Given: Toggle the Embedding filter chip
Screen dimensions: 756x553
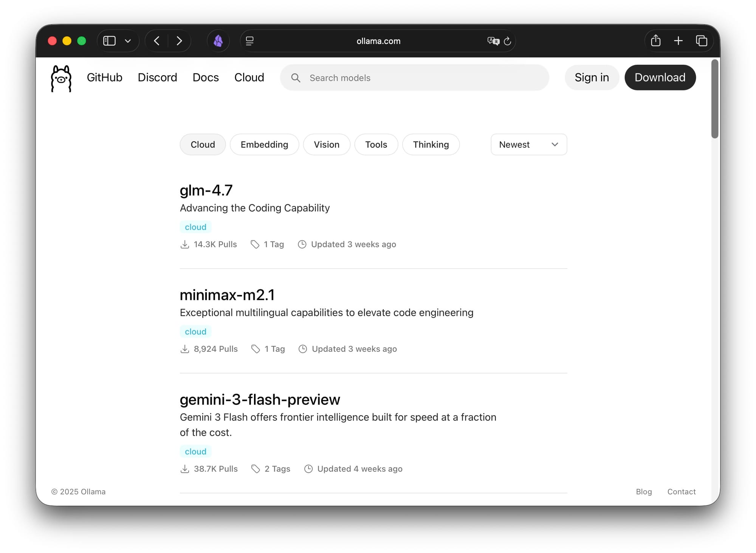Looking at the screenshot, I should (264, 144).
